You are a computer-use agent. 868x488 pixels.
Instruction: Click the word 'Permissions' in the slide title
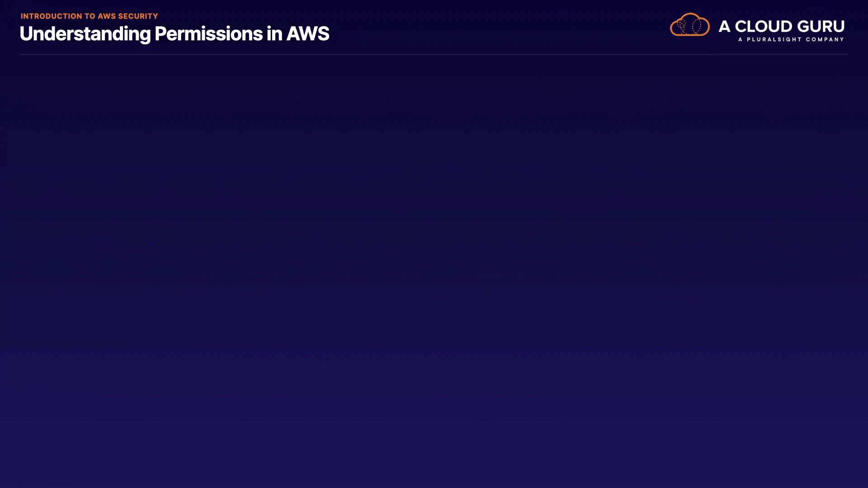[208, 34]
